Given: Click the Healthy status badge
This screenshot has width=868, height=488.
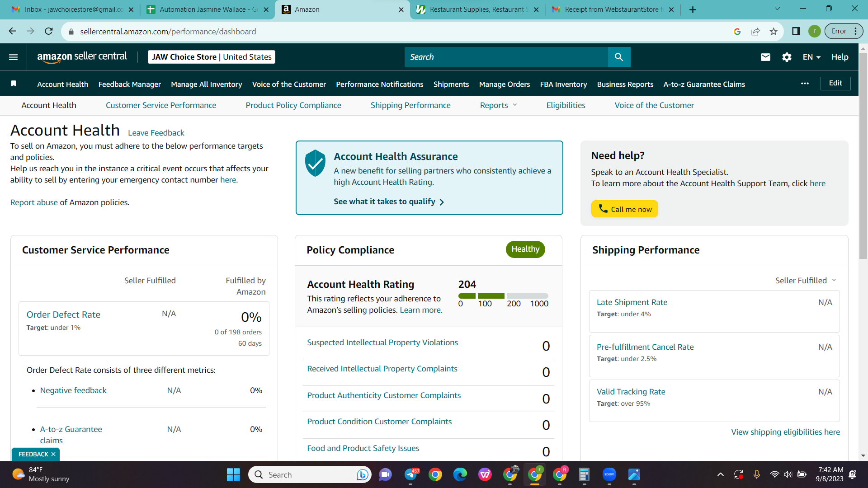Looking at the screenshot, I should [525, 249].
